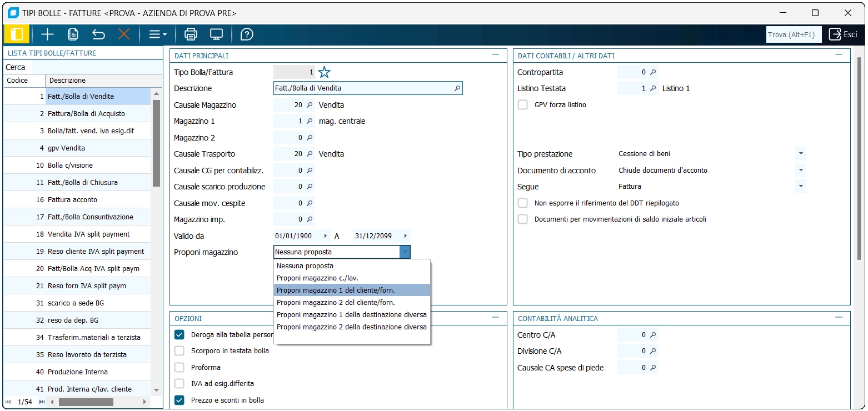
Task: Click the new record plus icon
Action: [x=47, y=34]
